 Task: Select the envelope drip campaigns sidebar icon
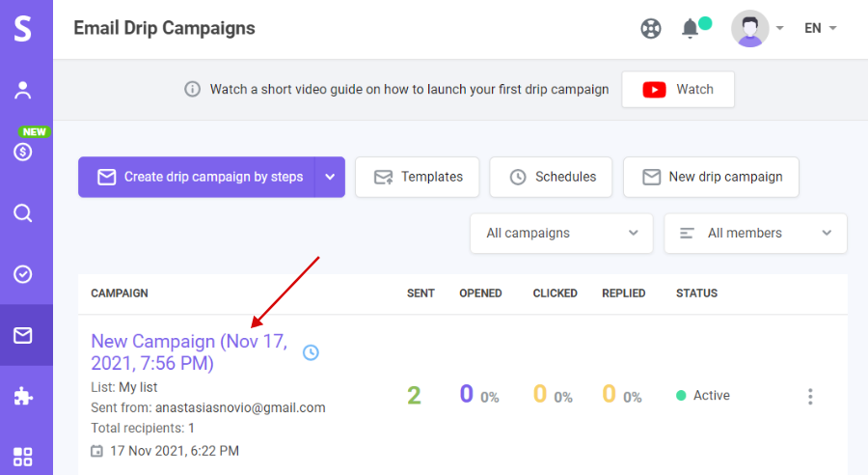[23, 335]
